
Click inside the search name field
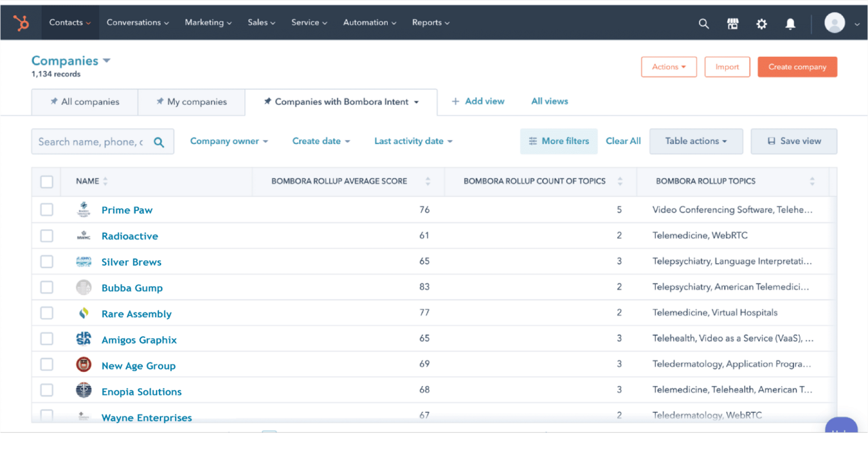pyautogui.click(x=90, y=141)
